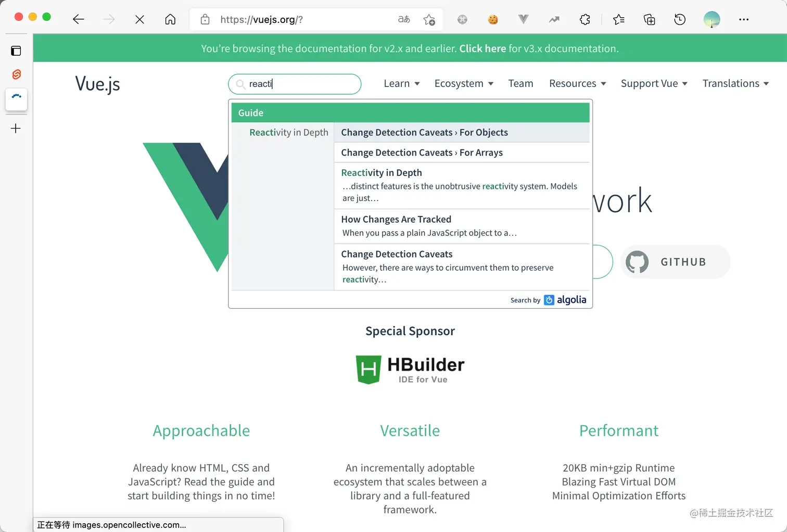
Task: Open the trend chart extension icon
Action: (x=554, y=20)
